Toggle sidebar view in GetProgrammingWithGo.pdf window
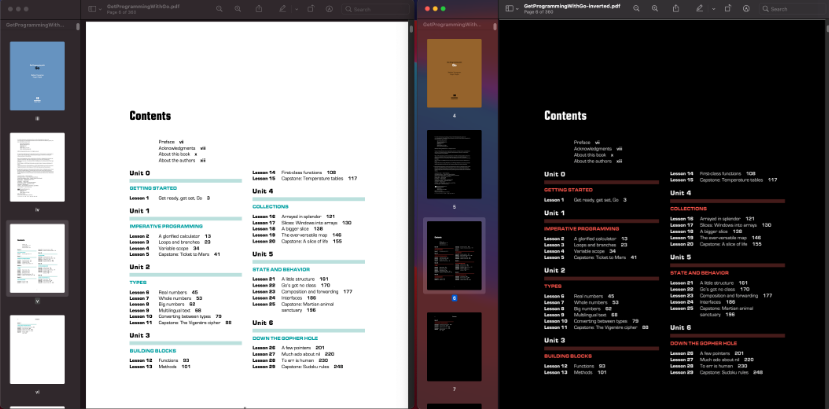The width and height of the screenshot is (829, 409). [92, 9]
